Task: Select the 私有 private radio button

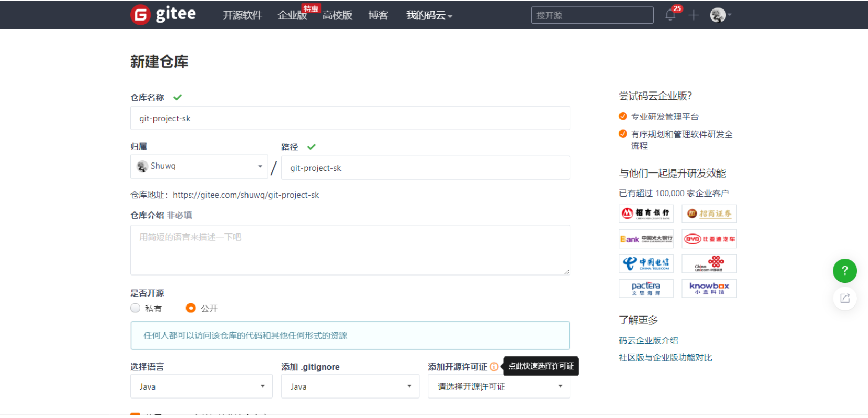Action: click(136, 308)
